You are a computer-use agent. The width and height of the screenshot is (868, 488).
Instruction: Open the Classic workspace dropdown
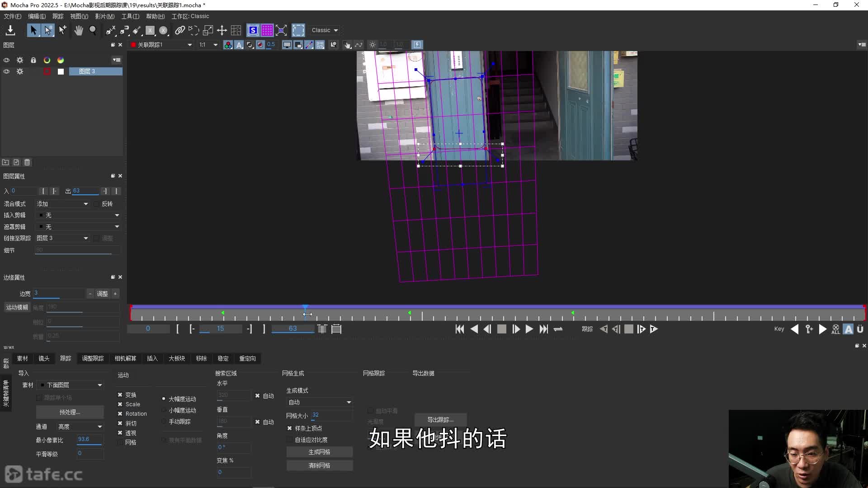(325, 30)
